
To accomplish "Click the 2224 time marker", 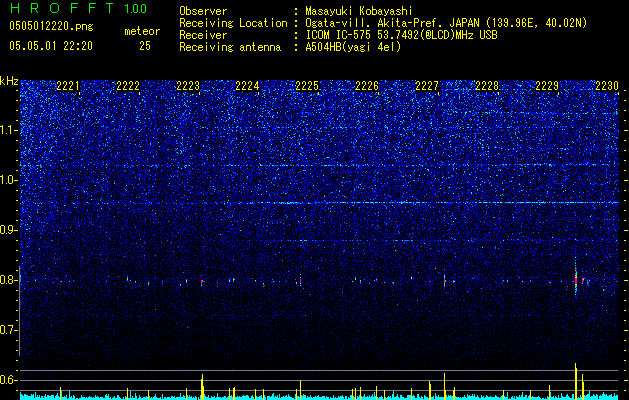I will [x=247, y=86].
